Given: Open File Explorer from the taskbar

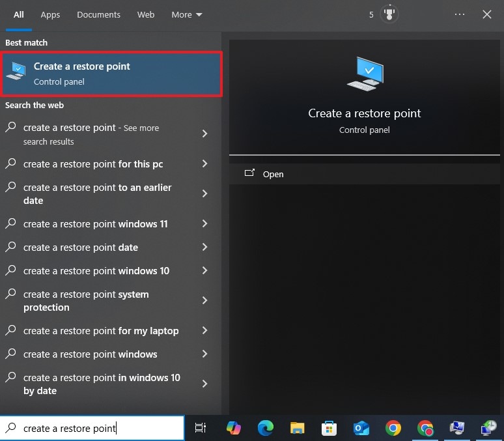Looking at the screenshot, I should pyautogui.click(x=298, y=428).
